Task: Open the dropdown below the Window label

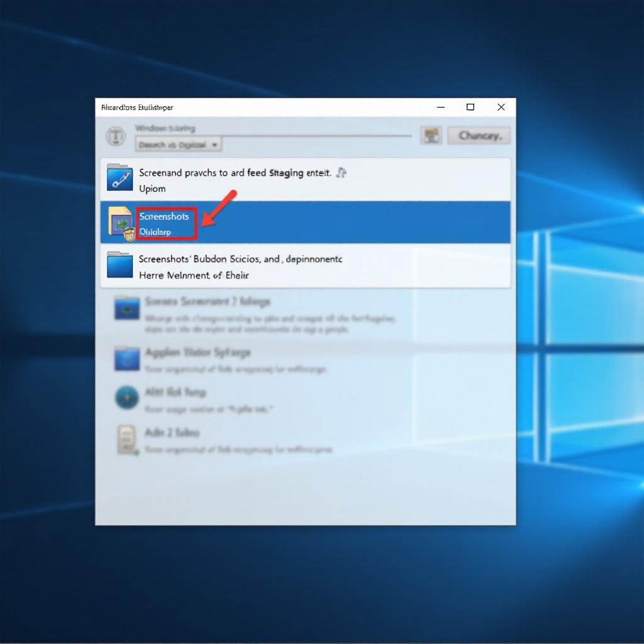Action: 178,145
